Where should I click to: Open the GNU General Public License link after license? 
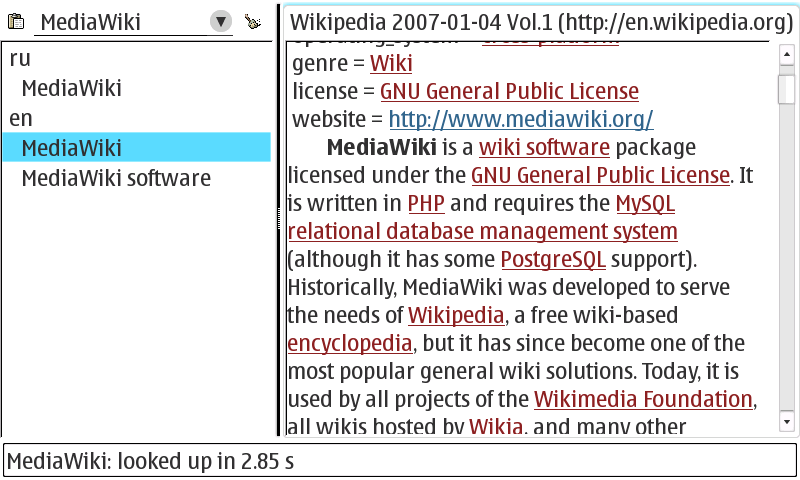click(x=509, y=92)
